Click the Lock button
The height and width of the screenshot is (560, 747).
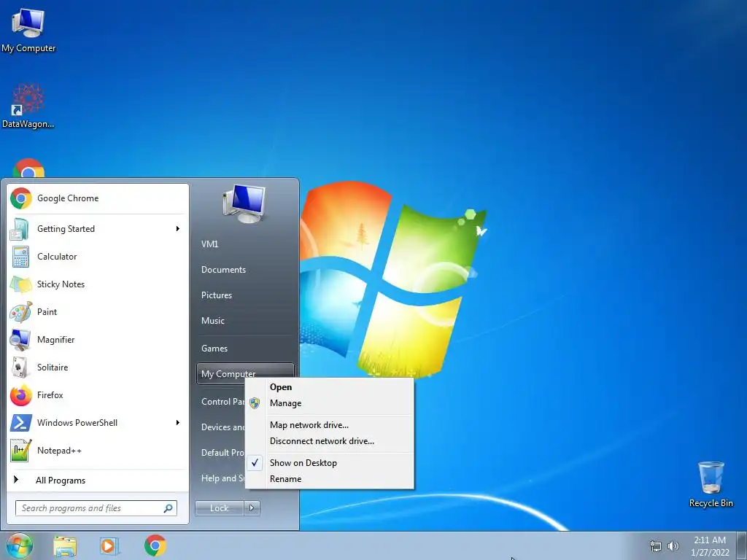(x=219, y=508)
